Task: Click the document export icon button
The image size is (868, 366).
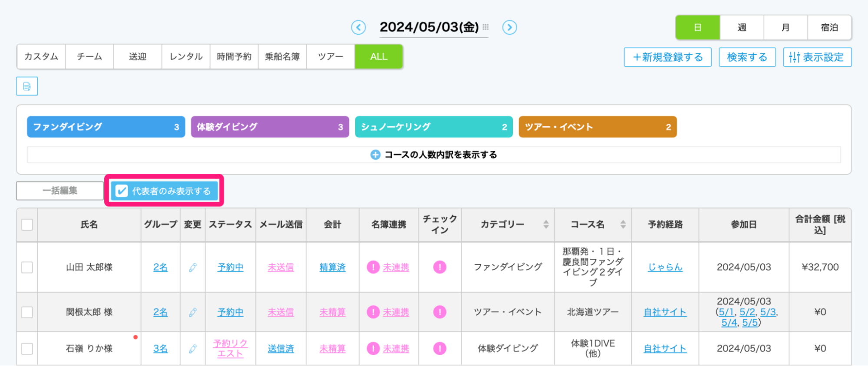Action: point(27,86)
